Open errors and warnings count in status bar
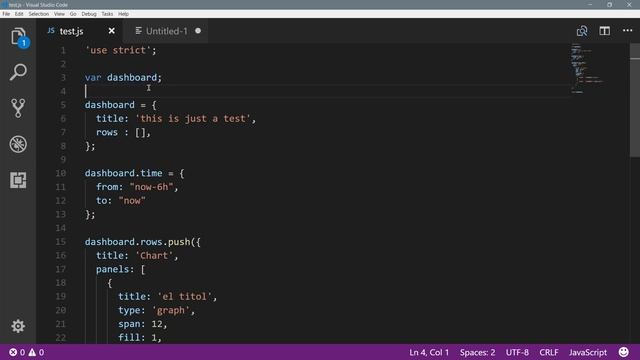The width and height of the screenshot is (640, 360). [27, 352]
